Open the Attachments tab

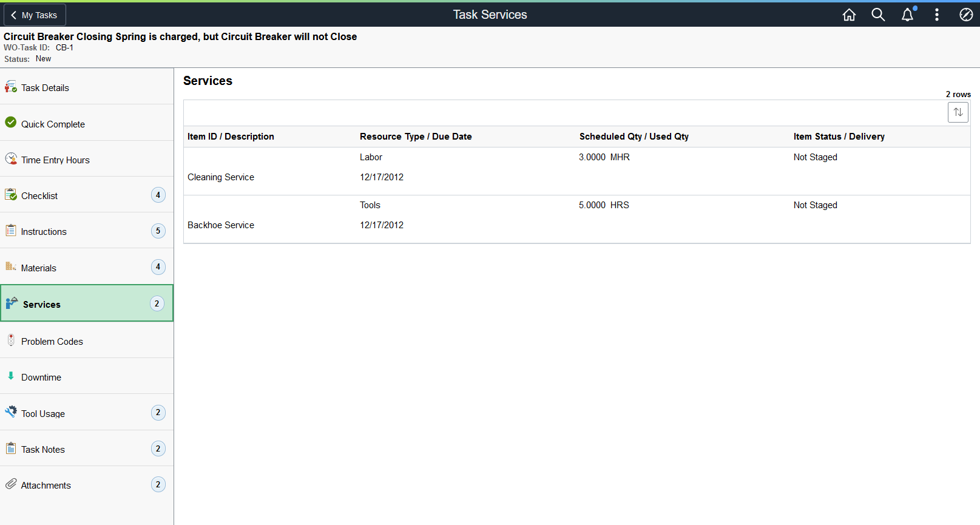click(87, 484)
